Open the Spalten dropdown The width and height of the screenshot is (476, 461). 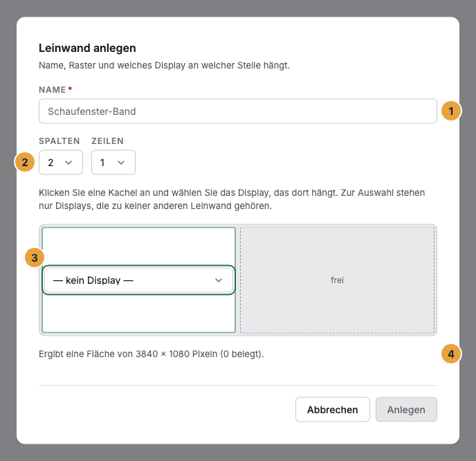(x=61, y=163)
